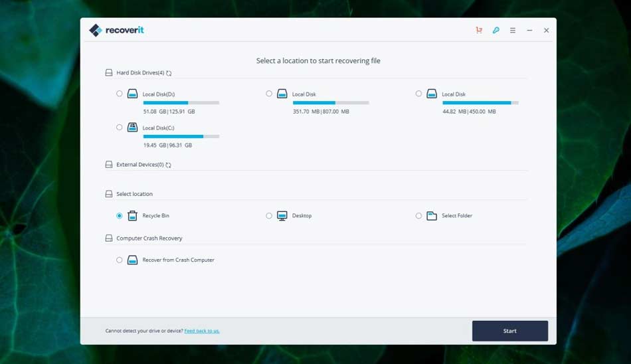
Task: Select the Local Disk(D:) radio button
Action: (119, 94)
